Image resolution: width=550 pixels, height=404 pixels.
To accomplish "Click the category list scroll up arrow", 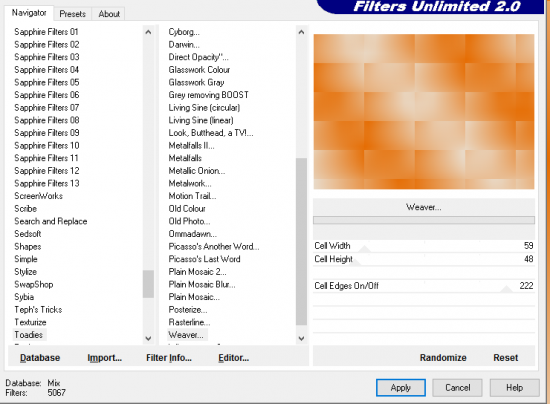I will (148, 32).
